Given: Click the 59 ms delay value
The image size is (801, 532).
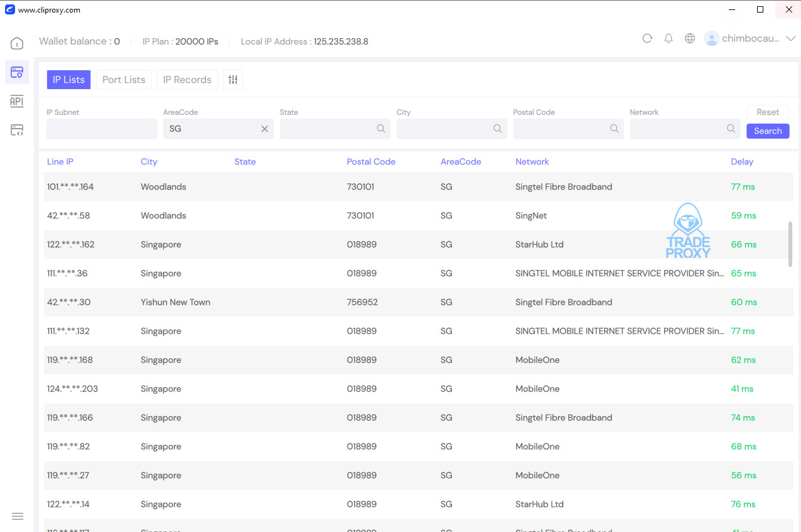Looking at the screenshot, I should pos(743,216).
